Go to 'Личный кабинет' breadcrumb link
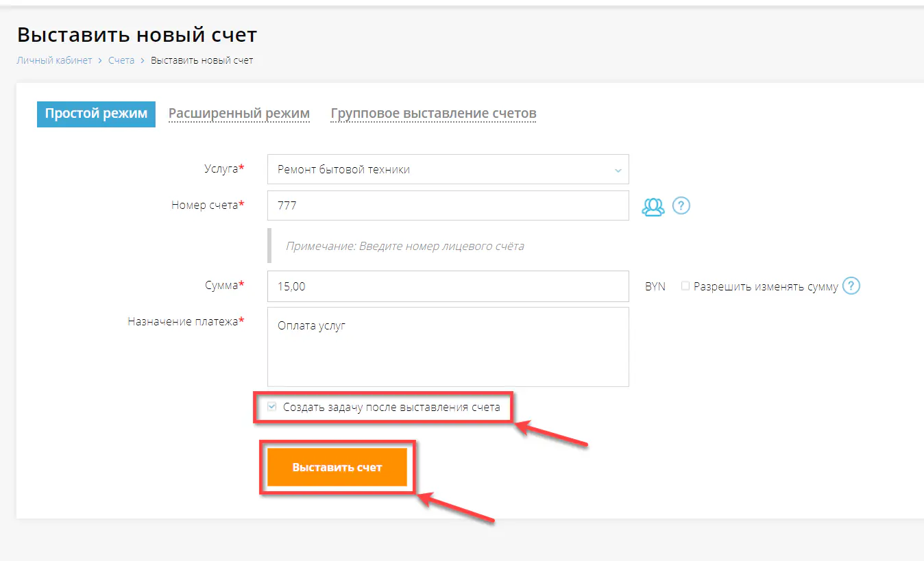 pyautogui.click(x=54, y=60)
